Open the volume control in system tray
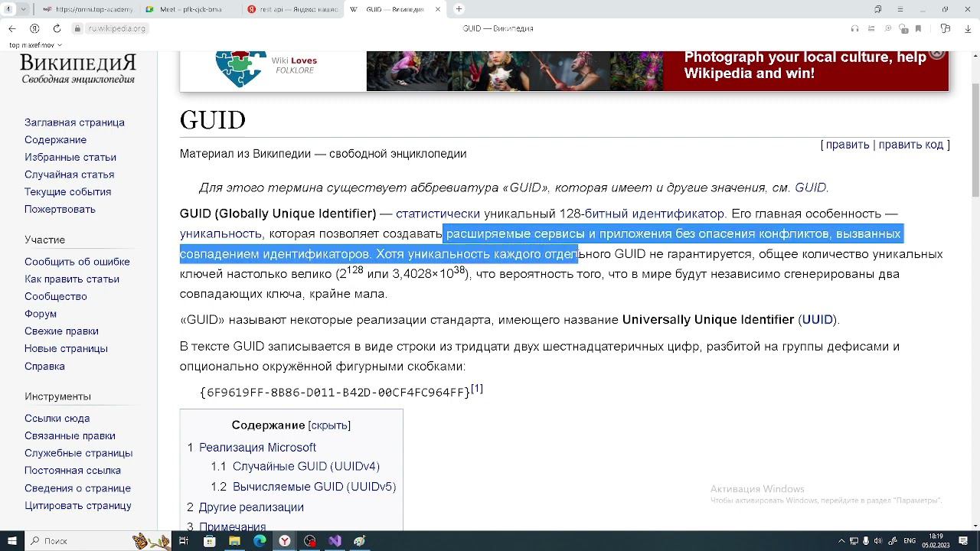The image size is (980, 551). (x=877, y=541)
